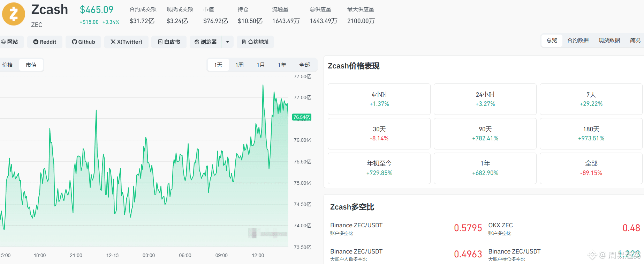Click the 76.54亿 current value marker
Viewport: 644px width, 264px height.
(302, 117)
